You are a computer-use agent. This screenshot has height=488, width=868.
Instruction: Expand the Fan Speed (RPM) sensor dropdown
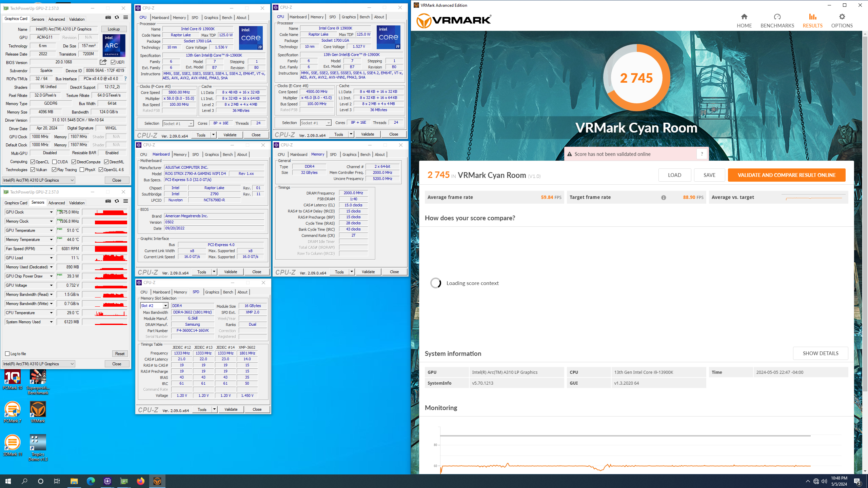(x=51, y=249)
